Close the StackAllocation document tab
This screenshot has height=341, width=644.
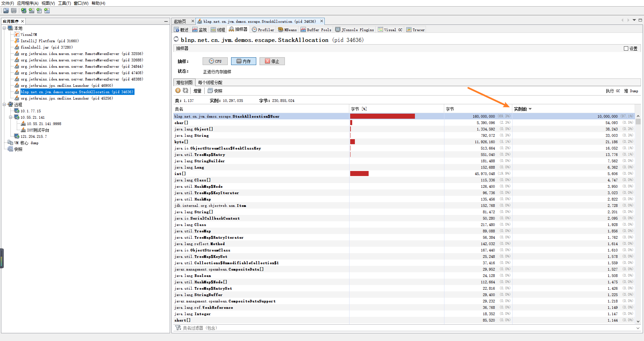click(x=322, y=21)
